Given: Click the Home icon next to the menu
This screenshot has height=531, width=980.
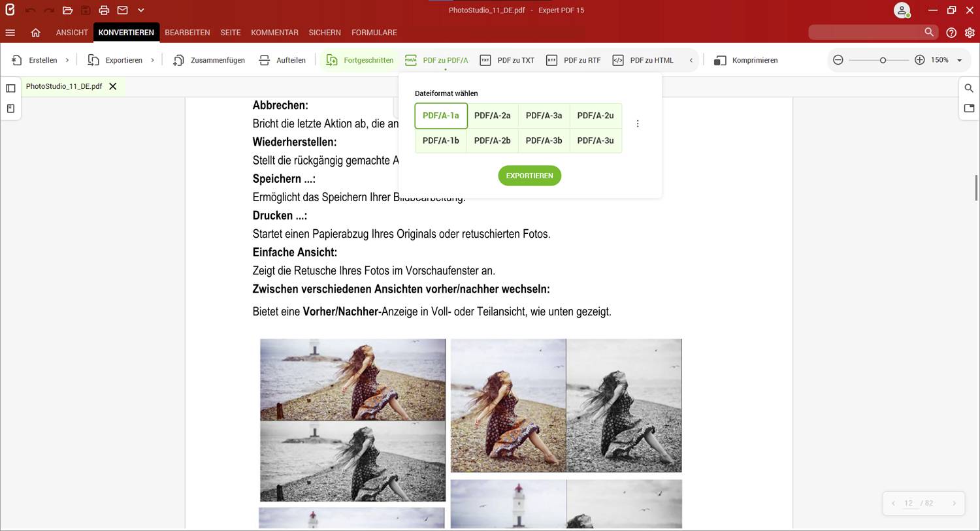Looking at the screenshot, I should coord(36,32).
